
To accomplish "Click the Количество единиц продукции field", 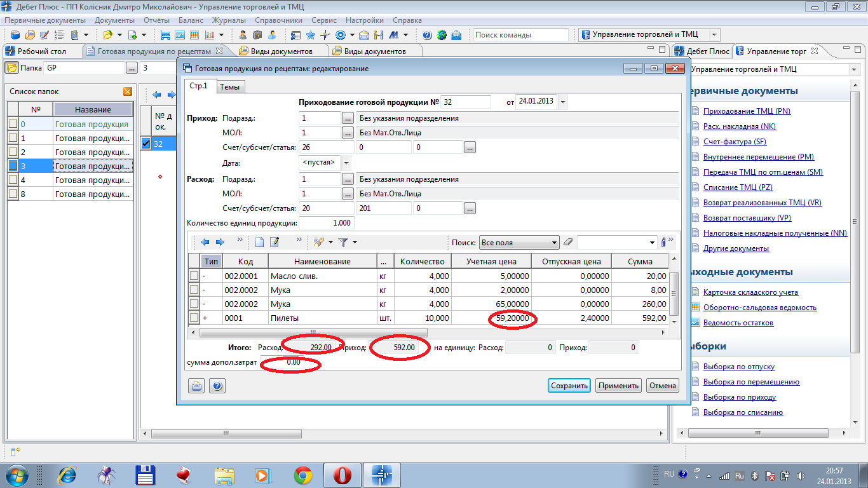I will pyautogui.click(x=326, y=223).
